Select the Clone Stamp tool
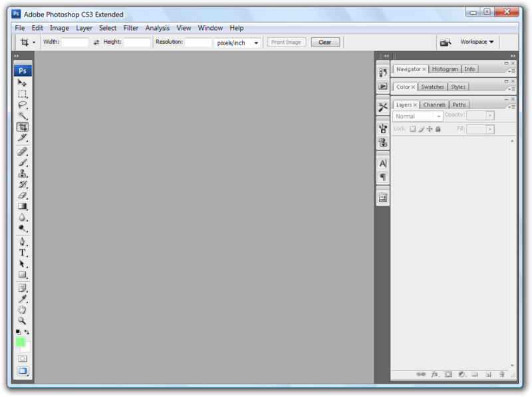 coord(23,174)
